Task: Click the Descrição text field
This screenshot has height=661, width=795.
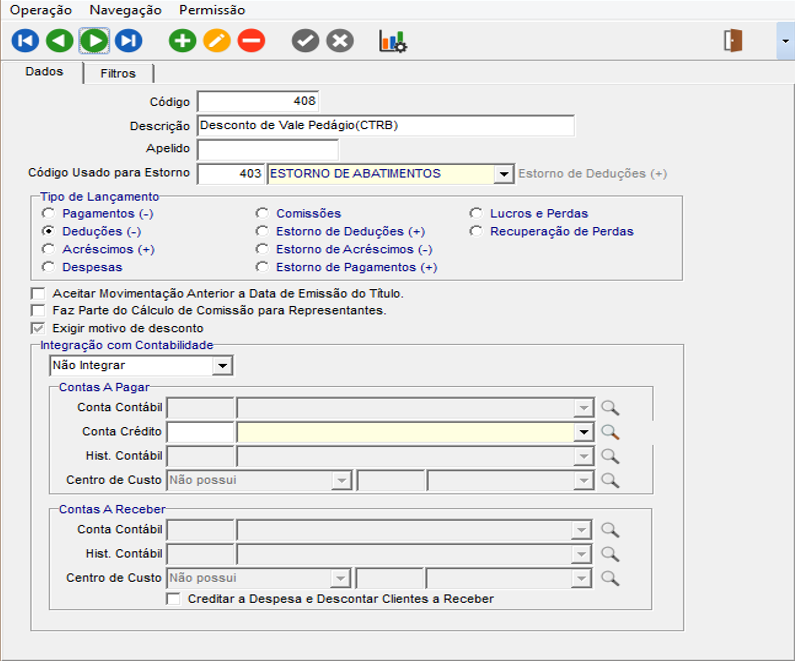Action: point(386,126)
